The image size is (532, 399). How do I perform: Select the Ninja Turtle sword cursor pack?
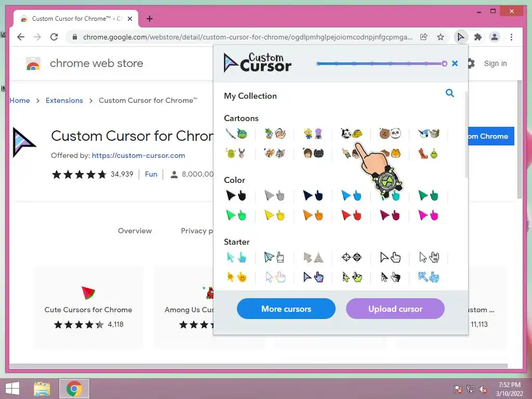[x=236, y=134]
